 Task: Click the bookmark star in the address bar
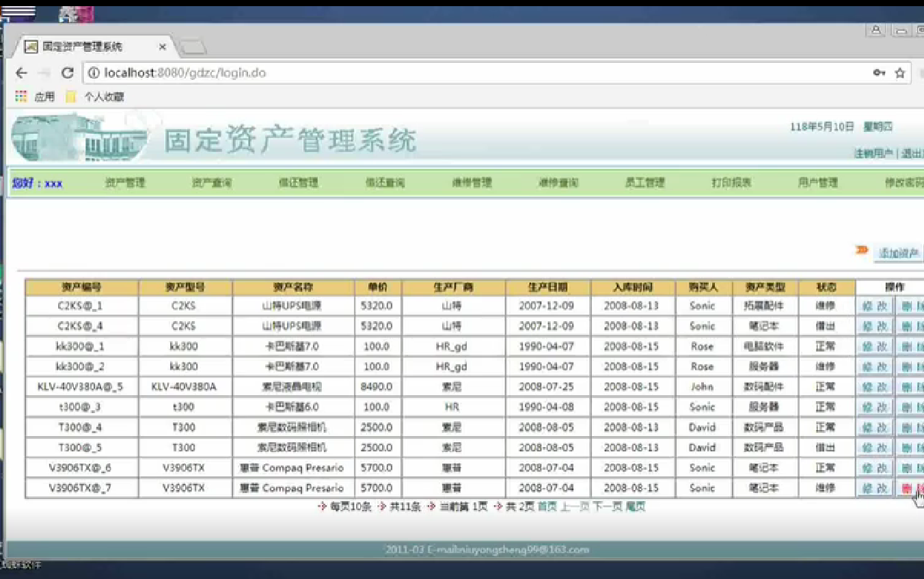[900, 71]
